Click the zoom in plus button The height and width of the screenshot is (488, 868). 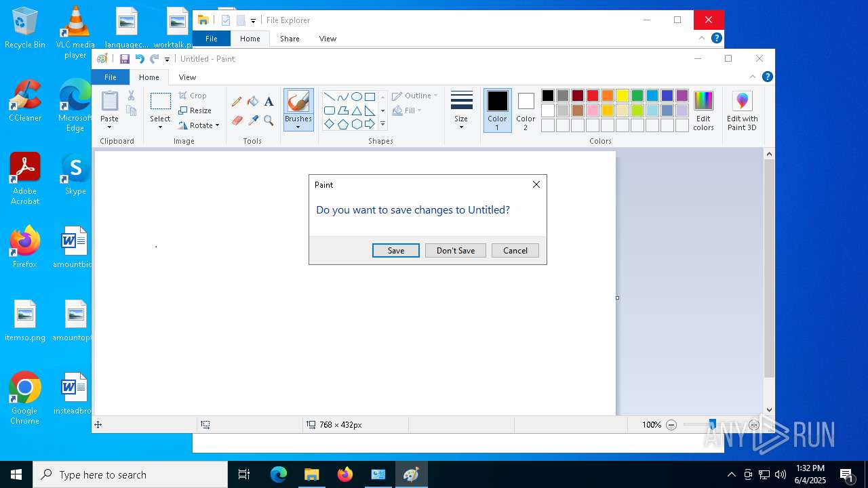coord(754,425)
